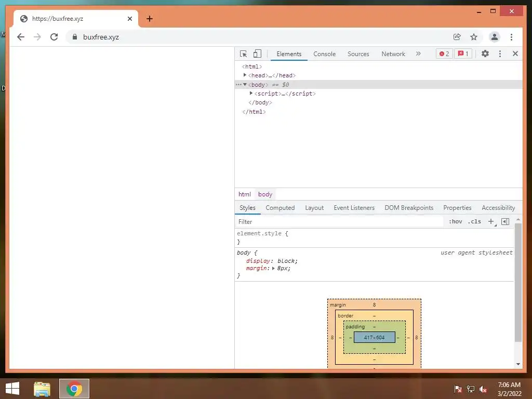This screenshot has width=532, height=399.
Task: Close the buxfree.xyz tab
Action: tap(129, 19)
